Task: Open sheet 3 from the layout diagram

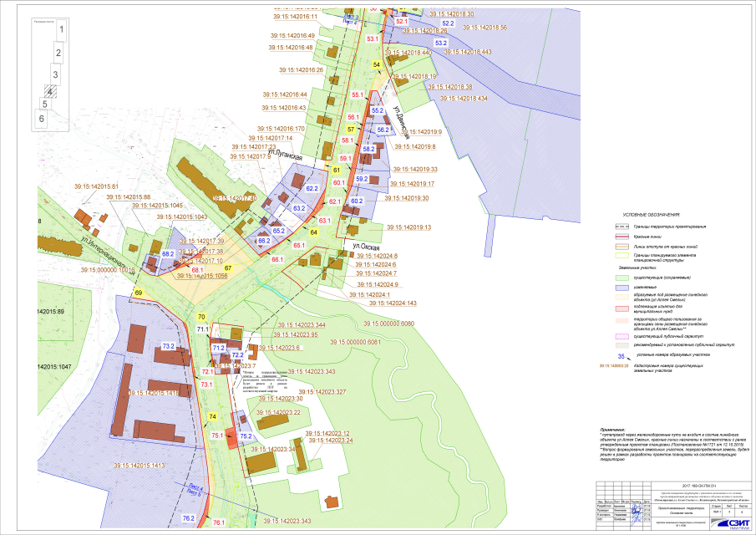Action: pyautogui.click(x=55, y=74)
